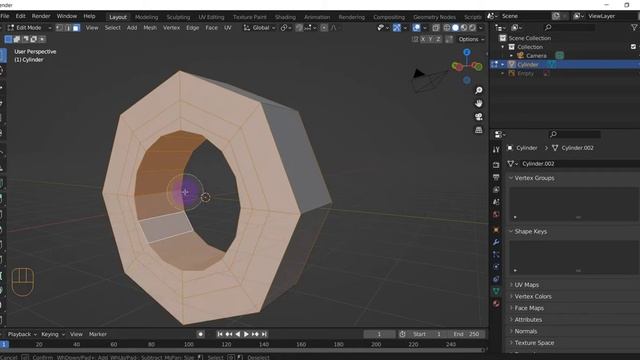Open the Particles properties tab
The image size is (640, 360).
[x=496, y=254]
